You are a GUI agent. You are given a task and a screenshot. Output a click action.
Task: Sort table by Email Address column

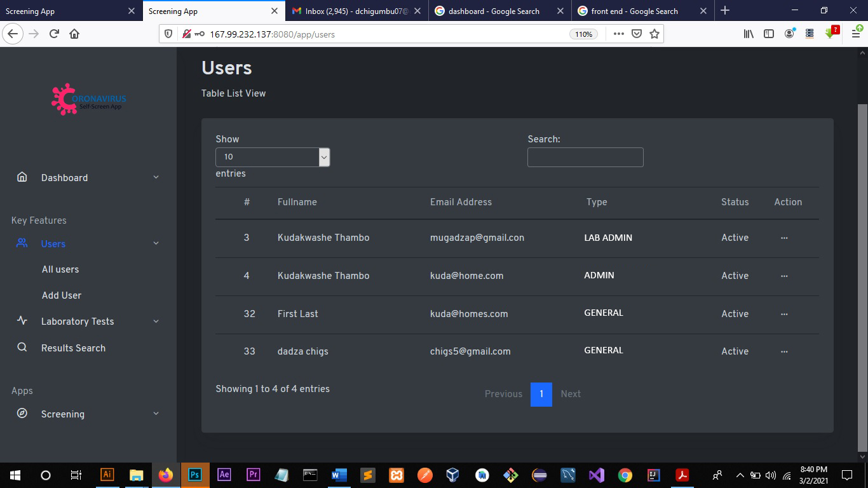[461, 202]
